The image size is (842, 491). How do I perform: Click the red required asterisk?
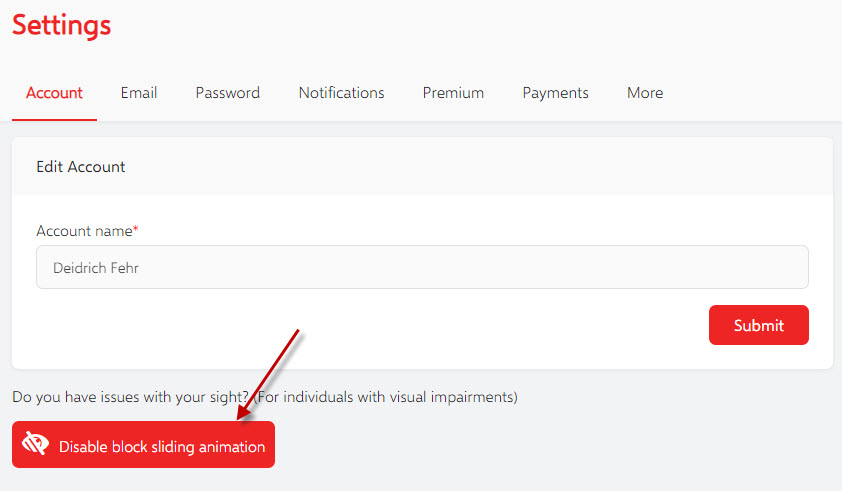136,229
